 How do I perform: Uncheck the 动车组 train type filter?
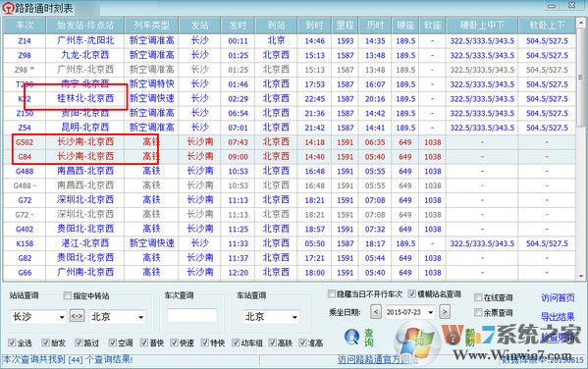[236, 343]
